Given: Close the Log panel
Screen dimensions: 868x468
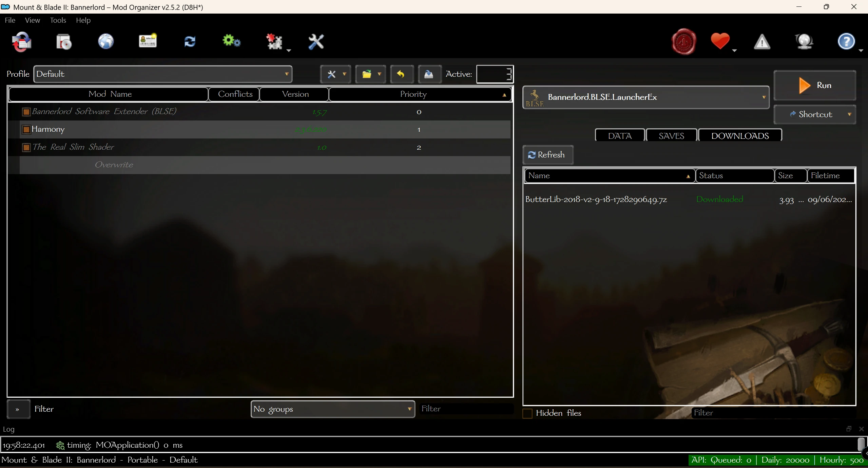Looking at the screenshot, I should 861,429.
